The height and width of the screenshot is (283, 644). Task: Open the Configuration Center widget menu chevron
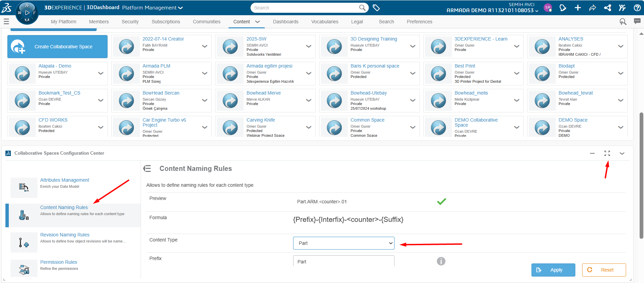pos(622,153)
